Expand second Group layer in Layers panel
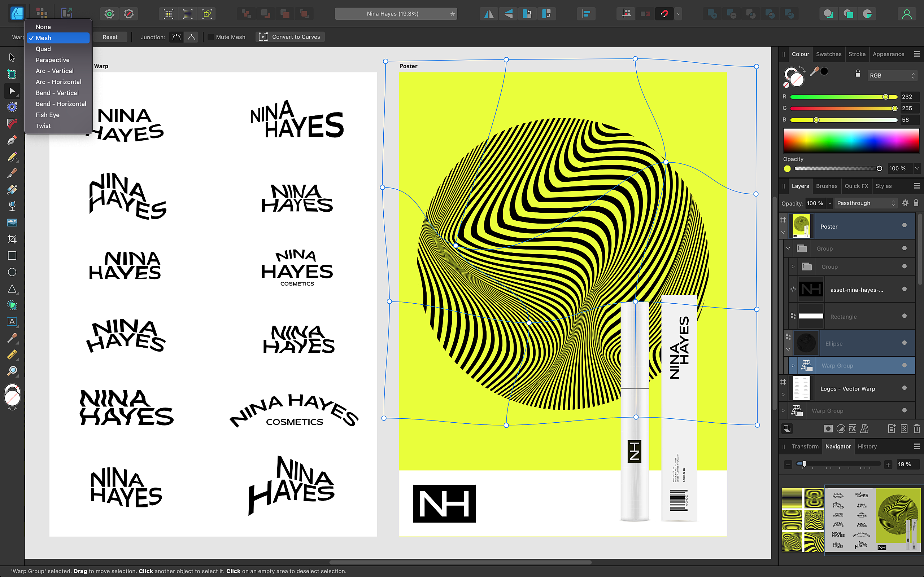This screenshot has height=577, width=924. (x=793, y=267)
